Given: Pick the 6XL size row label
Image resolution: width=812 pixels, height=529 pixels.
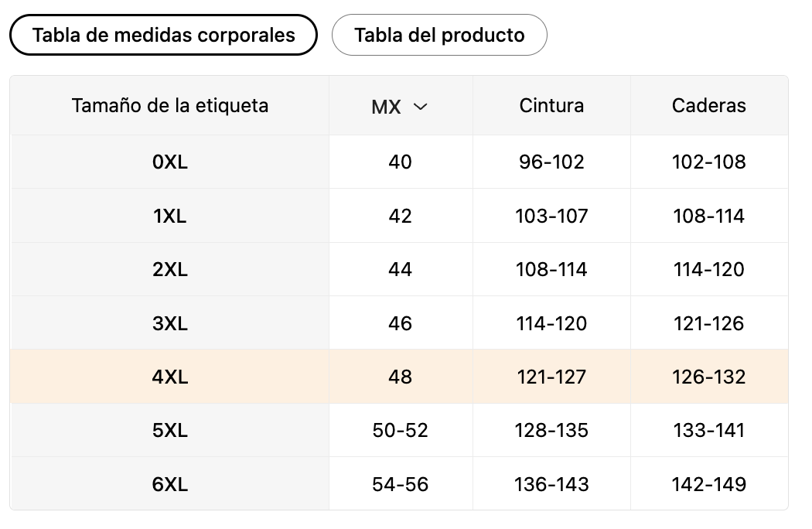Looking at the screenshot, I should pos(170,485).
